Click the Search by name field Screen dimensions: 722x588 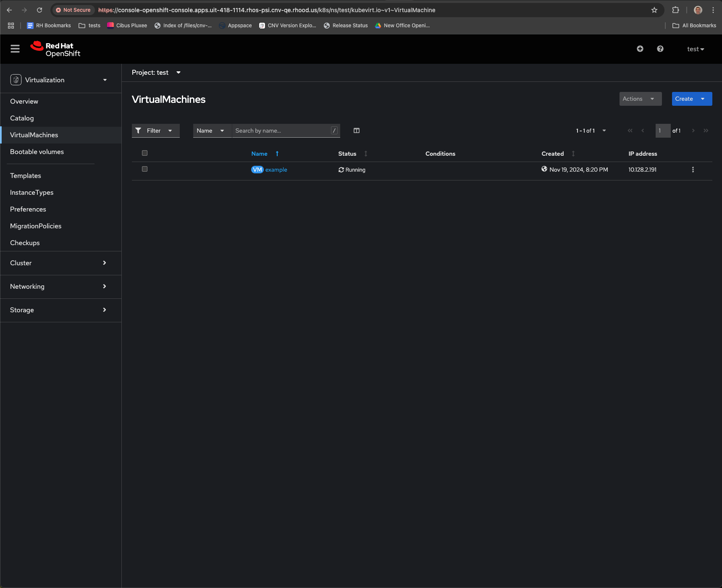point(281,131)
